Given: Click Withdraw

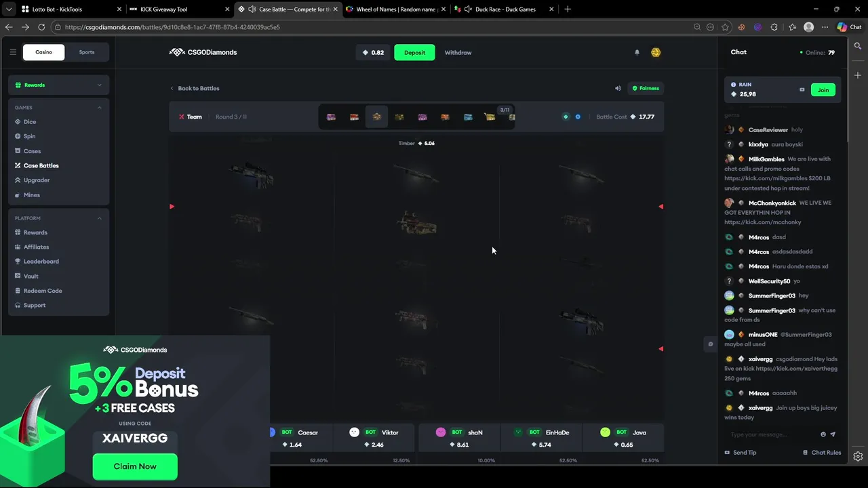Looking at the screenshot, I should pos(458,52).
